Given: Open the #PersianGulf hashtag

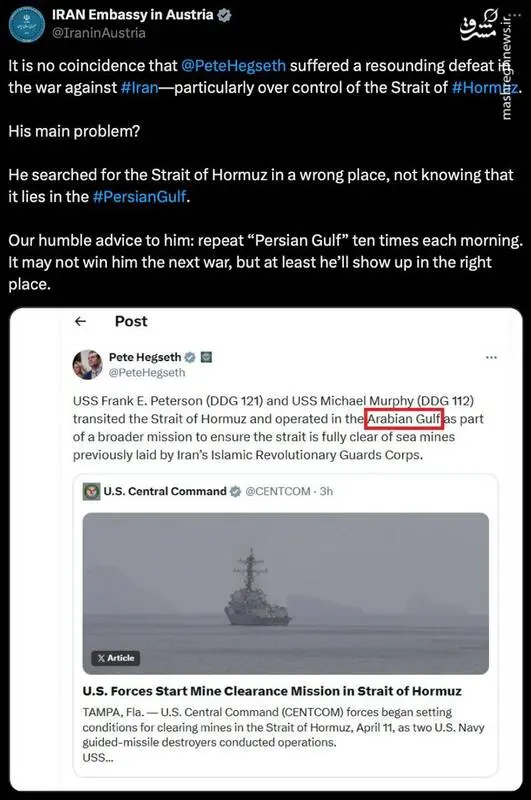Looking at the screenshot, I should click(x=139, y=196).
